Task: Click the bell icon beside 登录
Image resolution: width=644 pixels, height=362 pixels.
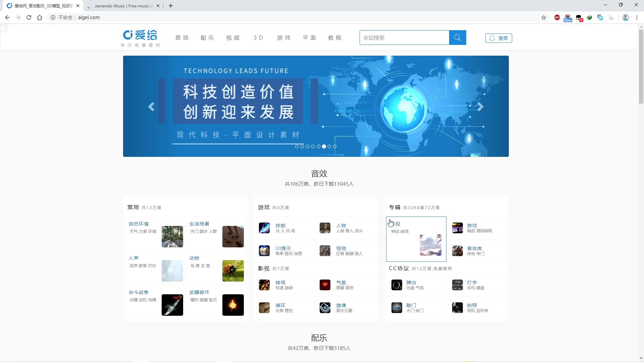Action: (x=492, y=38)
